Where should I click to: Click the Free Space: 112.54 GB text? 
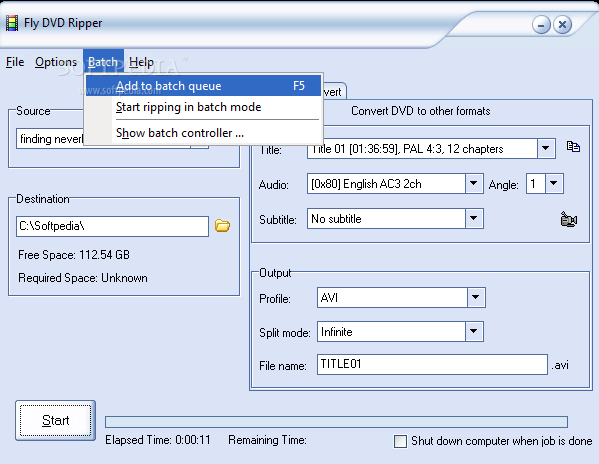[74, 255]
